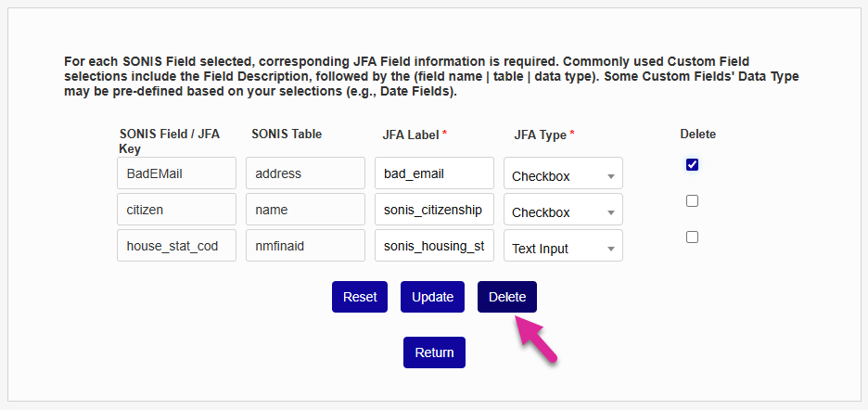This screenshot has height=410, width=868.
Task: Open the Text Input type dropdown
Action: point(563,249)
